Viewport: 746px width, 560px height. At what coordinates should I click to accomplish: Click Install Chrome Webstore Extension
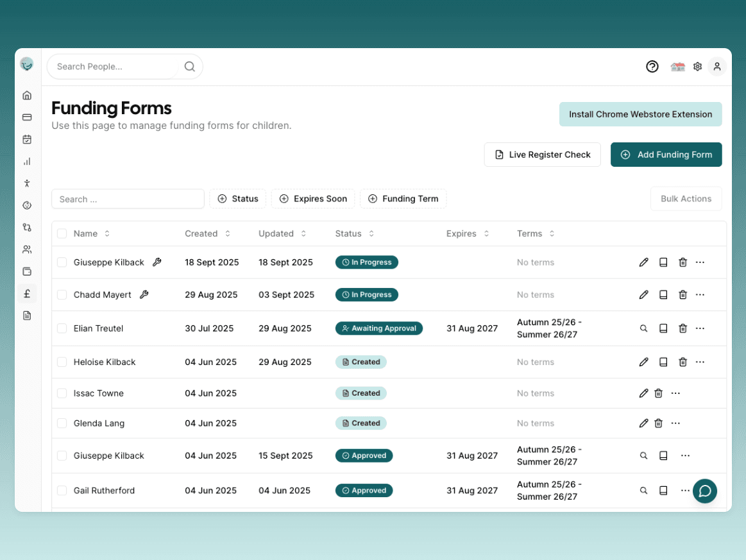pyautogui.click(x=640, y=114)
